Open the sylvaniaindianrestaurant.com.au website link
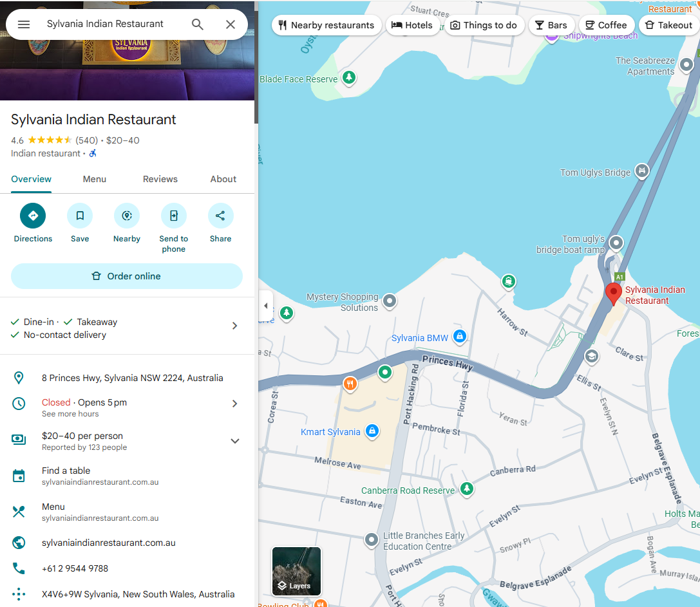Image resolution: width=700 pixels, height=607 pixels. pyautogui.click(x=109, y=543)
